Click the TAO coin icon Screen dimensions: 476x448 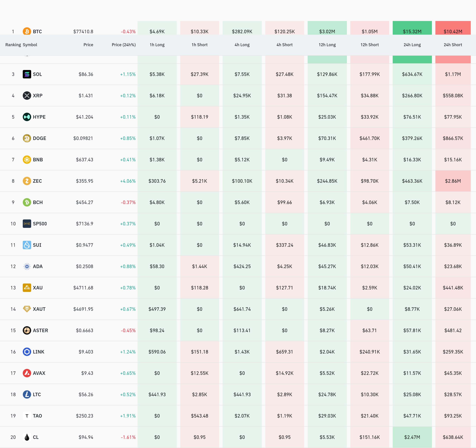click(x=27, y=416)
